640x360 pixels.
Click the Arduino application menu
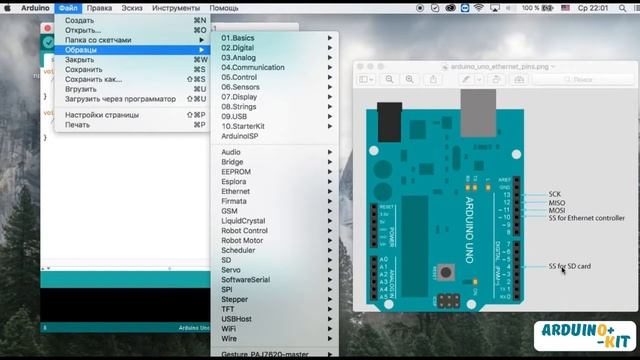(35, 8)
